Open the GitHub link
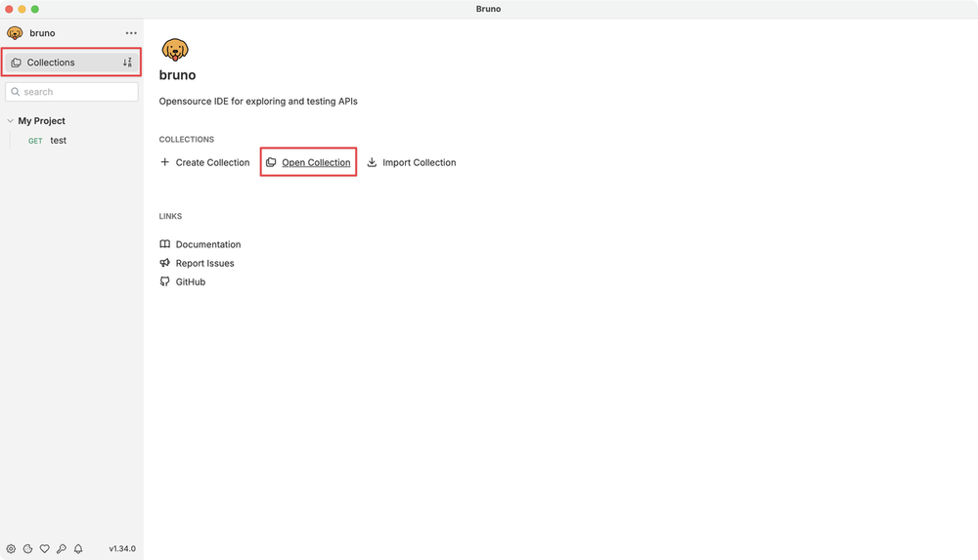 (x=190, y=281)
